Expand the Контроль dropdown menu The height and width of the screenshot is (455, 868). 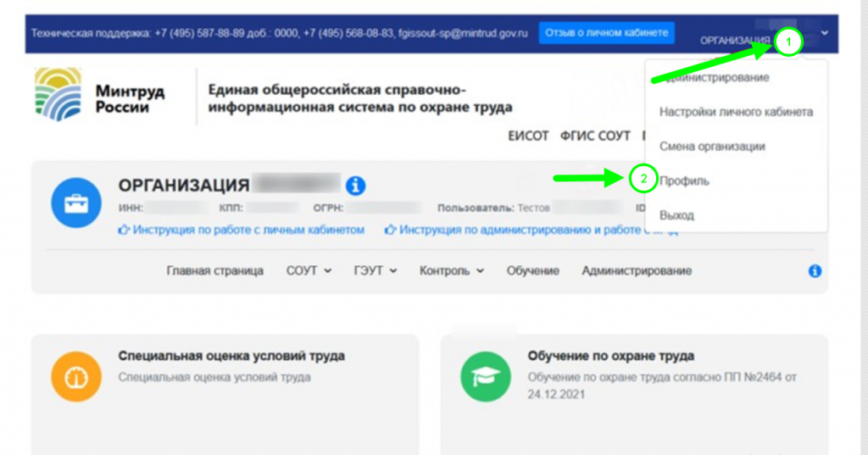pyautogui.click(x=452, y=271)
